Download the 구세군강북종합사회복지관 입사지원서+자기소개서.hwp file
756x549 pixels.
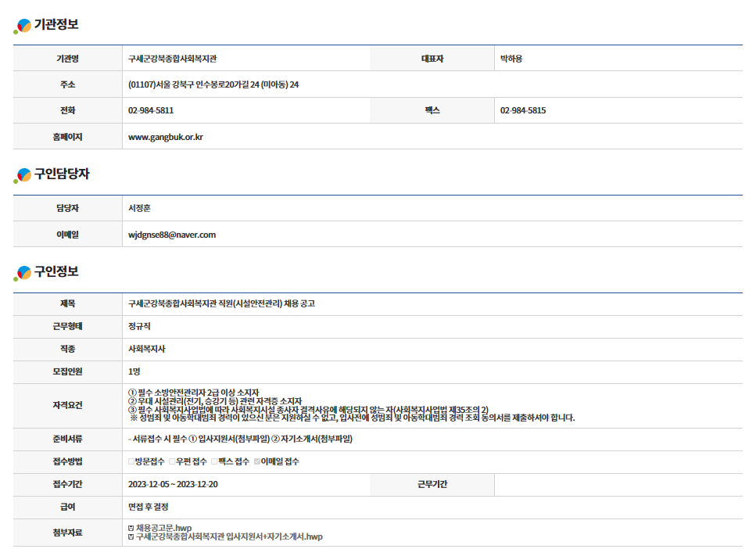229,537
